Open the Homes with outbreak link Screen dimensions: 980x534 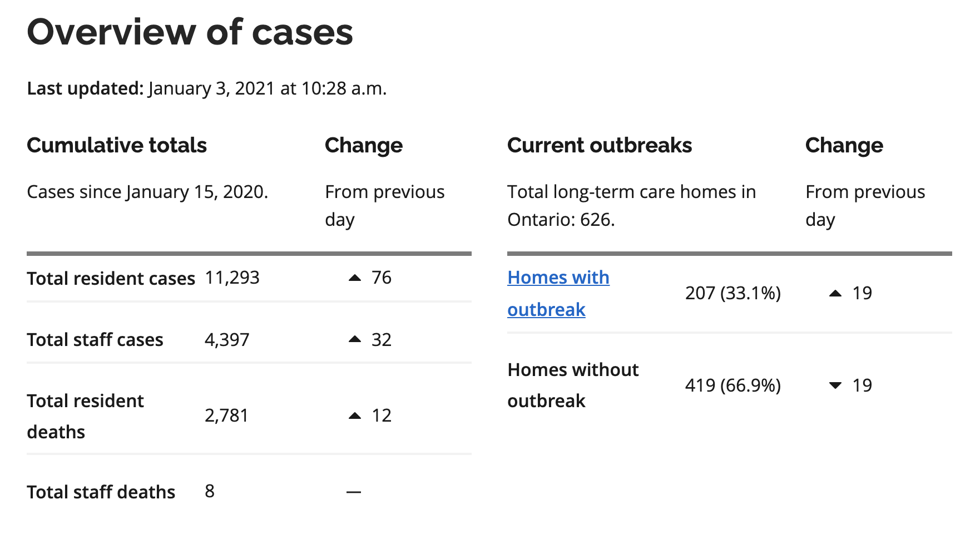coord(558,278)
